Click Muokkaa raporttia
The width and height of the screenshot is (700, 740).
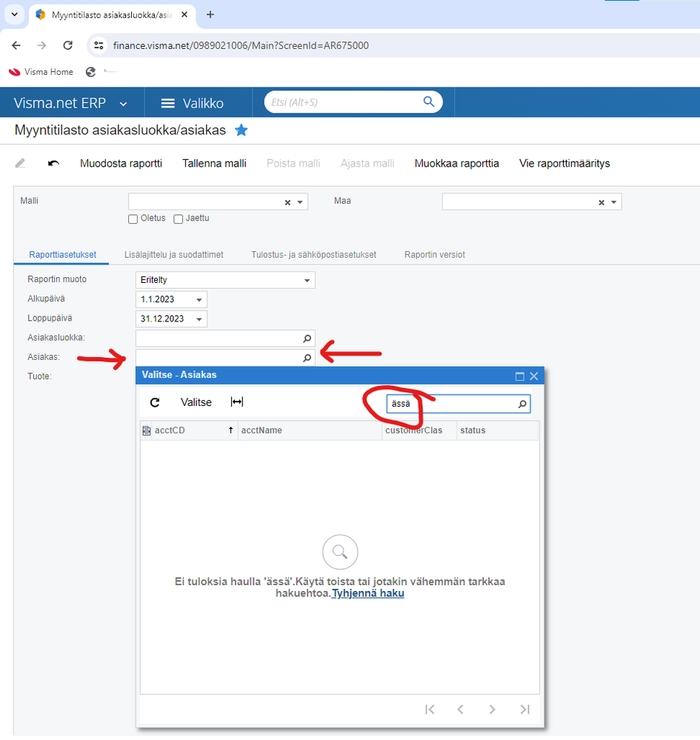pyautogui.click(x=456, y=163)
